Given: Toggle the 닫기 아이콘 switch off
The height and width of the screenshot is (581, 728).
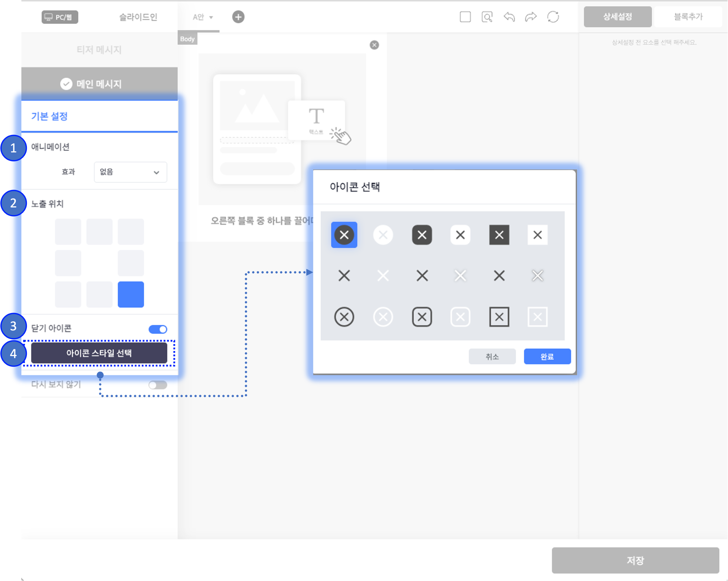Looking at the screenshot, I should click(158, 329).
